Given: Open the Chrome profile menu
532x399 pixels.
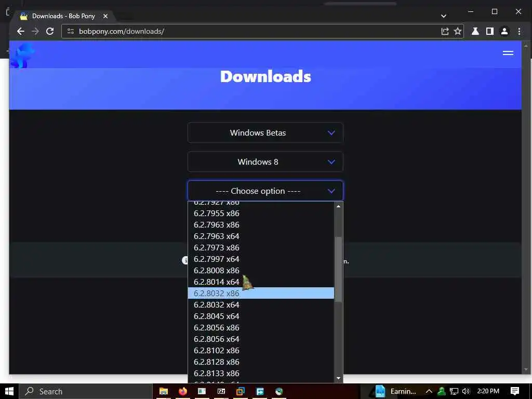Looking at the screenshot, I should coord(504,31).
